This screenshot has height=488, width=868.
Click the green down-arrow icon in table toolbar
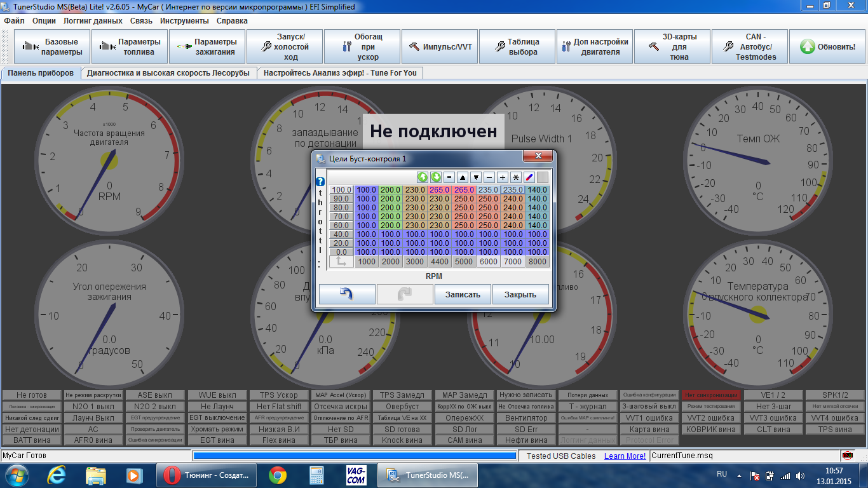pos(436,177)
